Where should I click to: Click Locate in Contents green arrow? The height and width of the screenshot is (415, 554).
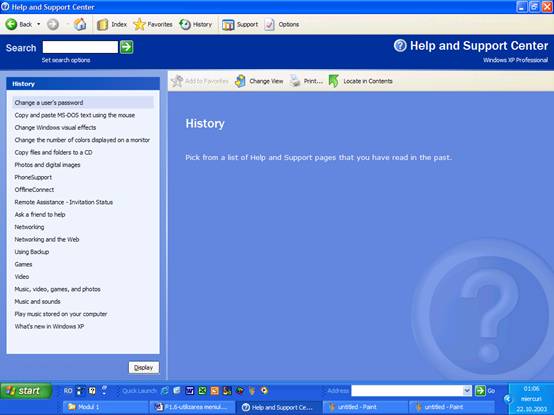tap(334, 81)
